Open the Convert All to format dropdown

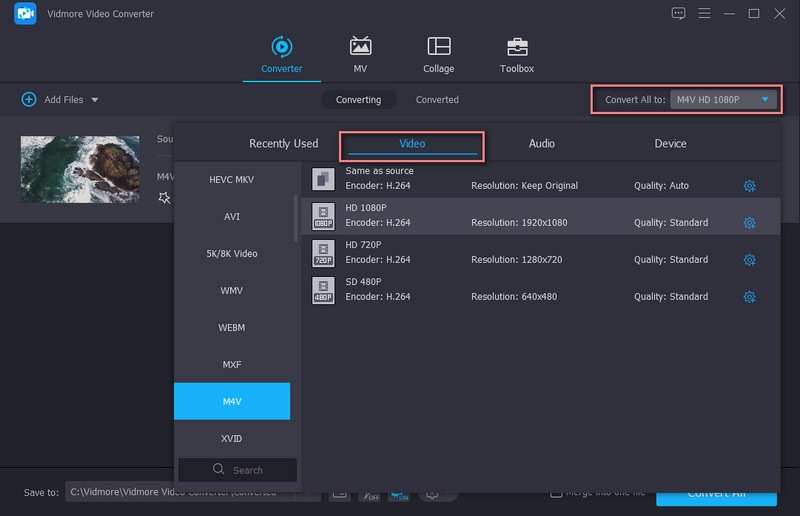coord(725,100)
